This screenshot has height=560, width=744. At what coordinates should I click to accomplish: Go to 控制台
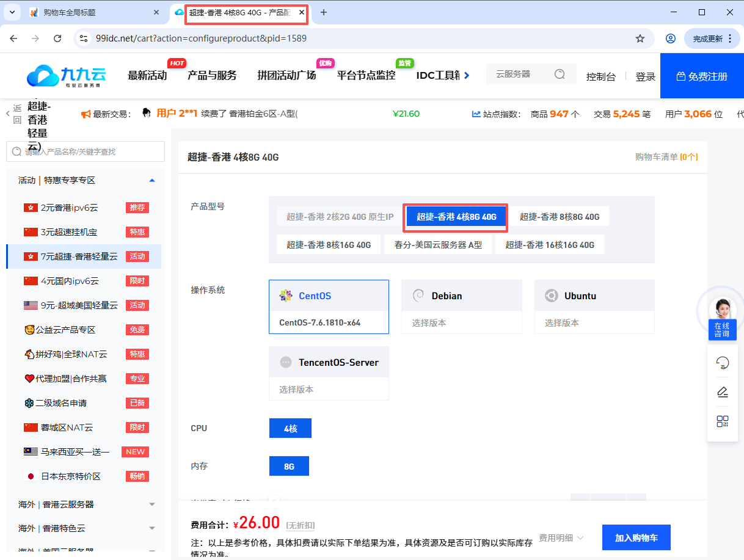(600, 76)
